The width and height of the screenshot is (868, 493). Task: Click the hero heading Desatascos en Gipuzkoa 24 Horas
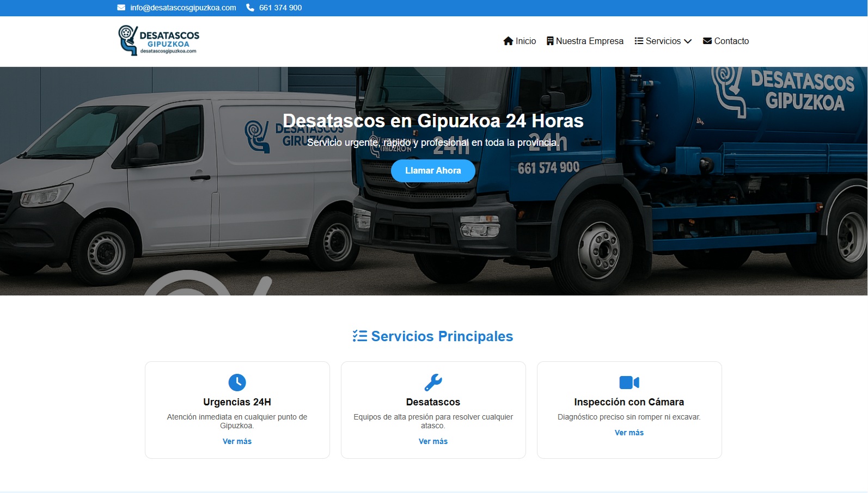[x=433, y=121]
